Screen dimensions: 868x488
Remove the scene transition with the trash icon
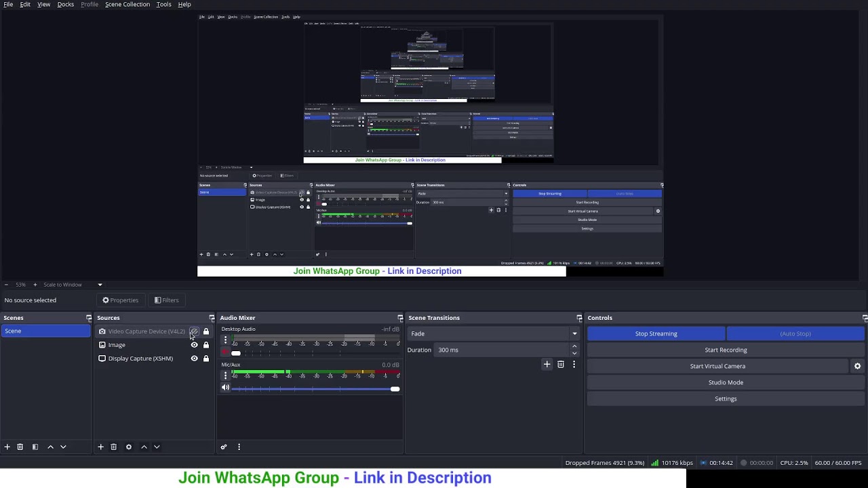click(561, 365)
